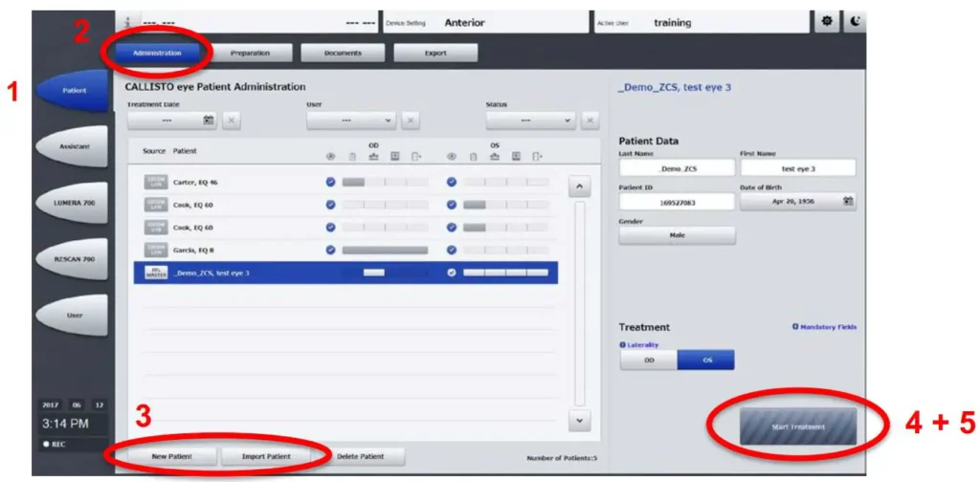This screenshot has height=482, width=980.
Task: Select Assistant in the left sidebar
Action: click(x=73, y=146)
